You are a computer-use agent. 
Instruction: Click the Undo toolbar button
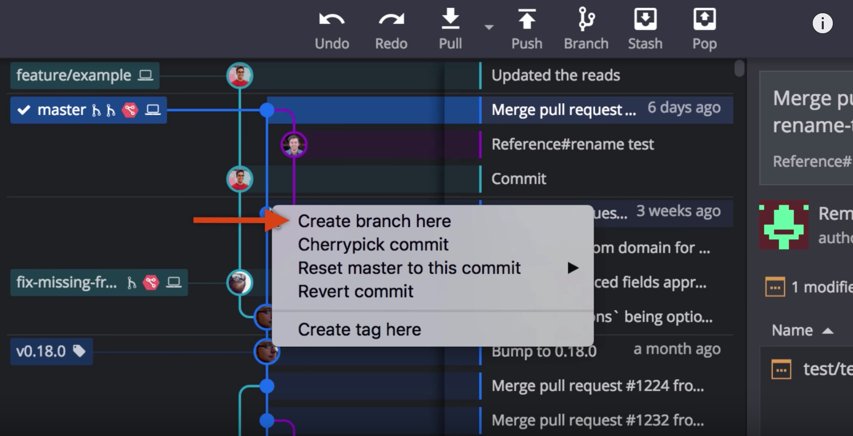click(332, 30)
